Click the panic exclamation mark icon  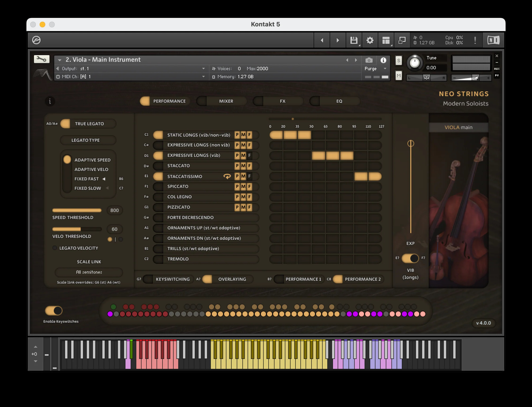point(475,40)
